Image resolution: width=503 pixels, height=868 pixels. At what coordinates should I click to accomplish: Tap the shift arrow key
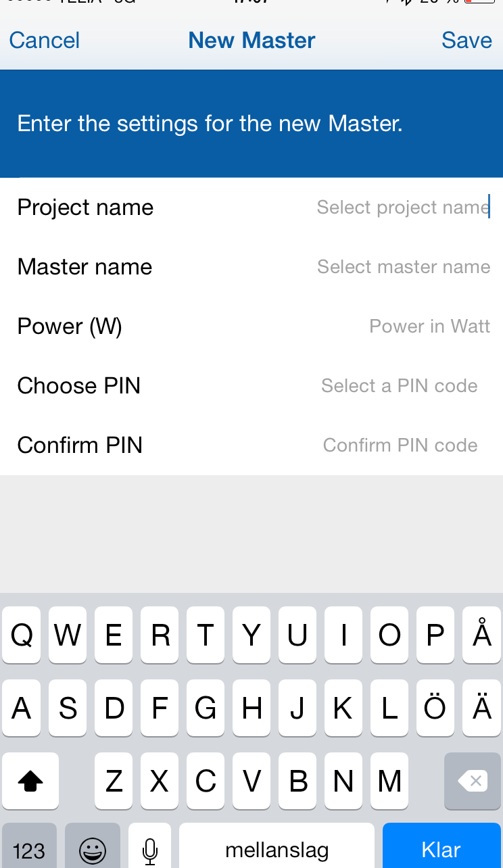pos(30,781)
